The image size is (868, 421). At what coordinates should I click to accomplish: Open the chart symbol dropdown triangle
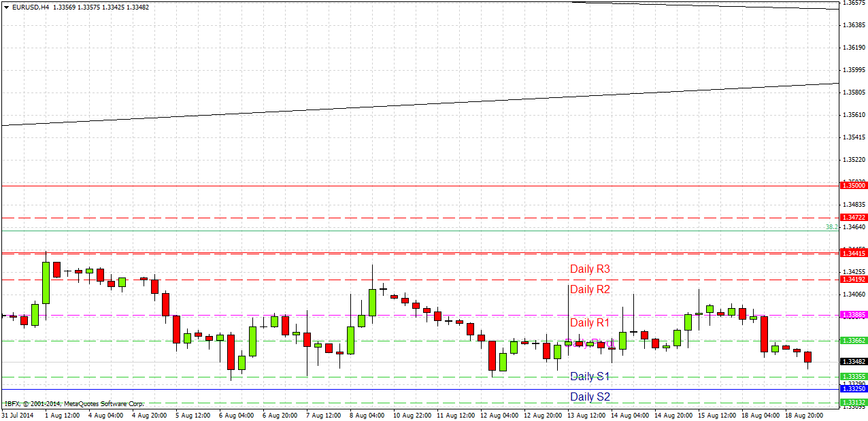(x=5, y=6)
